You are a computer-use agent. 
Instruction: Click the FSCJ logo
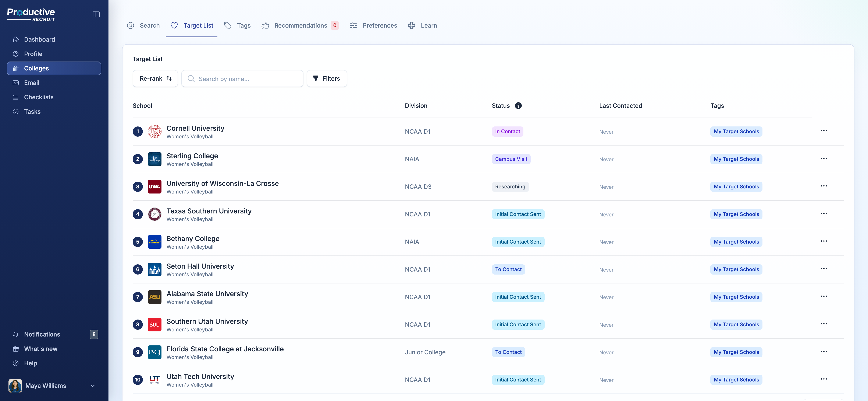tap(155, 352)
